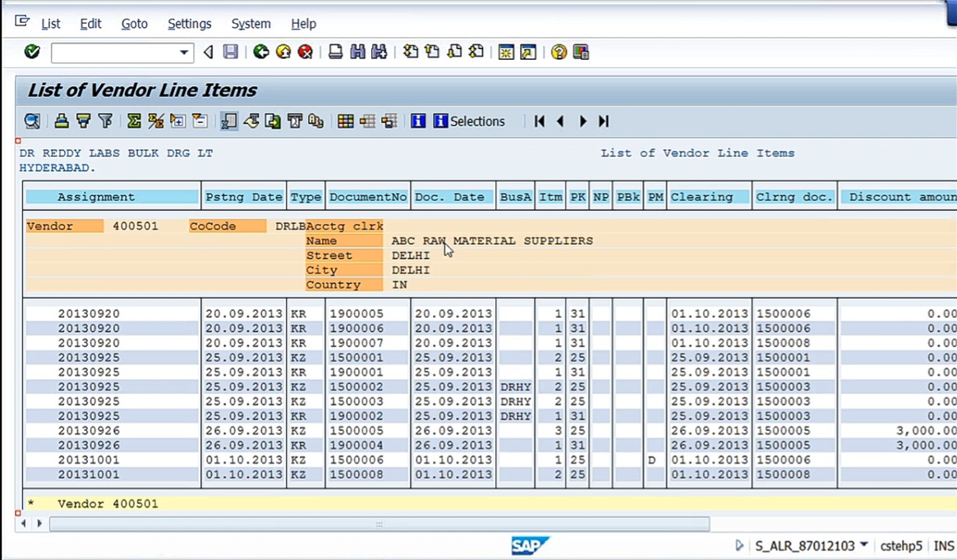This screenshot has height=560, width=957.
Task: Click the multicolored Change Layout grid icon
Action: (346, 121)
